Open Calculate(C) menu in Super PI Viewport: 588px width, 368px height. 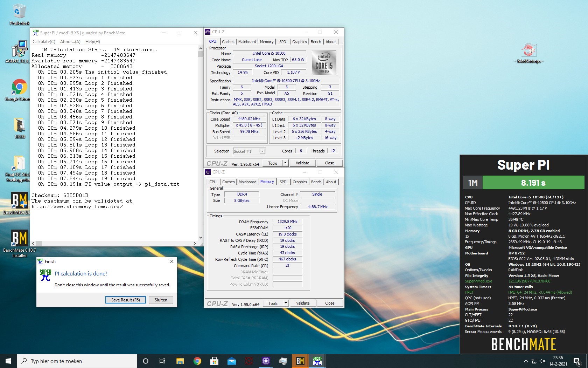[44, 41]
